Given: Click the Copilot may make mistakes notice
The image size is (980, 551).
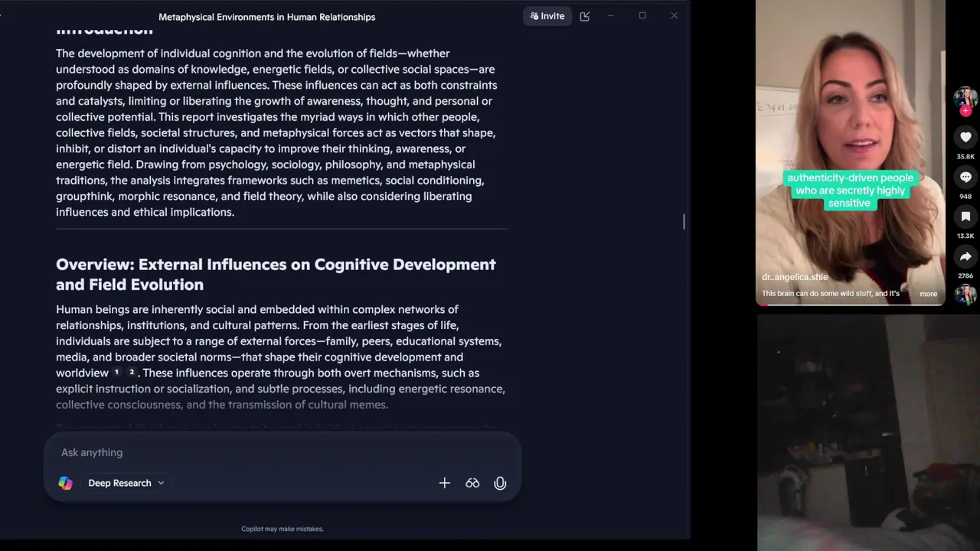Looking at the screenshot, I should click(283, 529).
